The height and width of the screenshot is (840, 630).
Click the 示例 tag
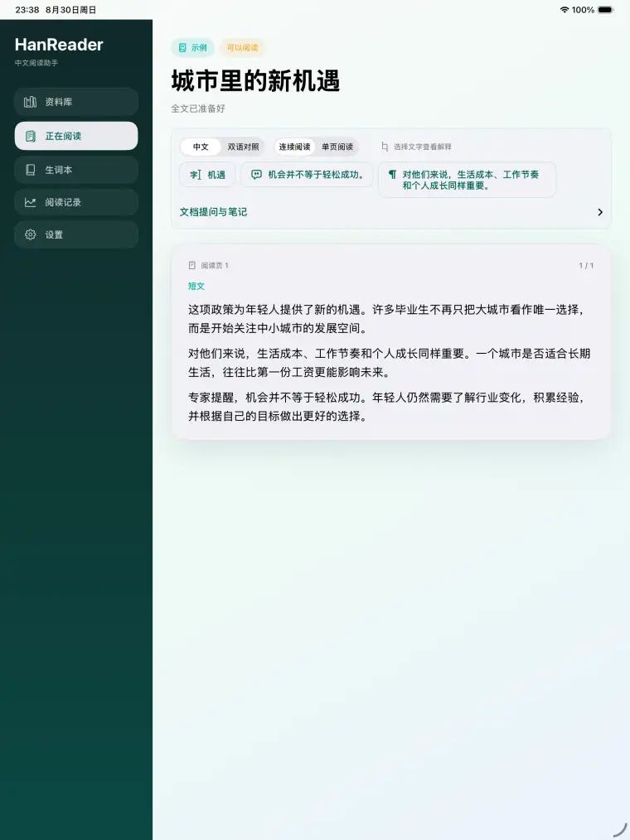192,48
